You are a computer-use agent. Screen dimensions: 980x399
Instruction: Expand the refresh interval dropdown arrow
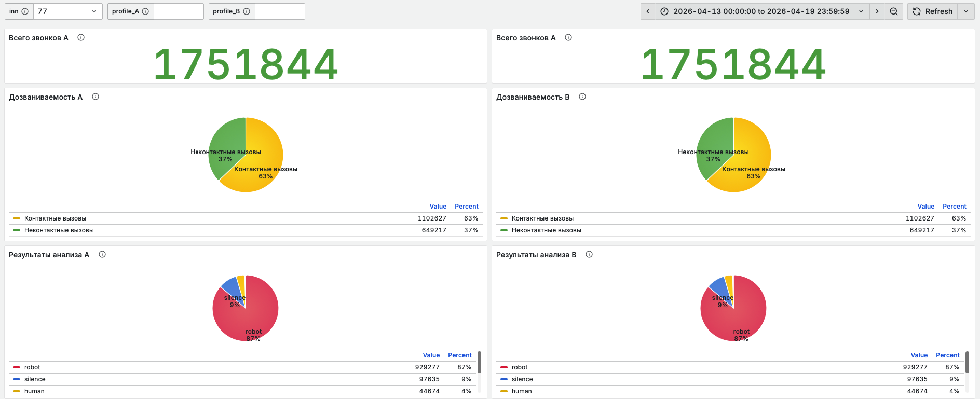coord(966,11)
